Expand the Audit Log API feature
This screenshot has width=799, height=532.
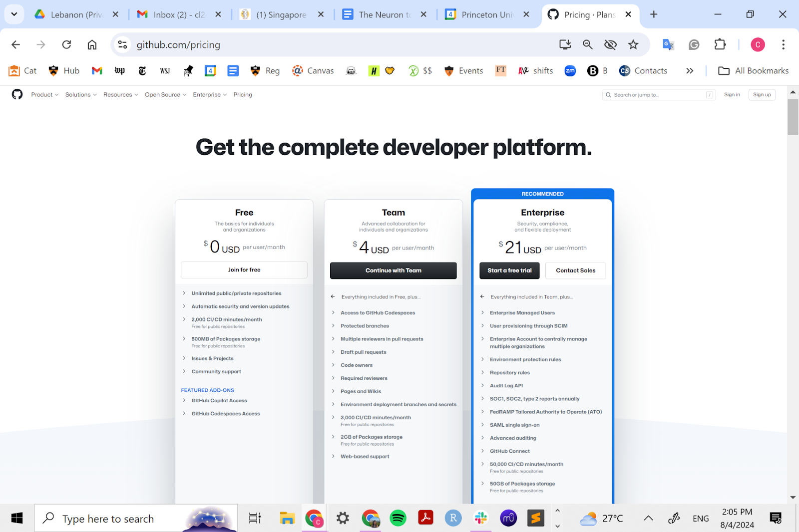(502, 386)
